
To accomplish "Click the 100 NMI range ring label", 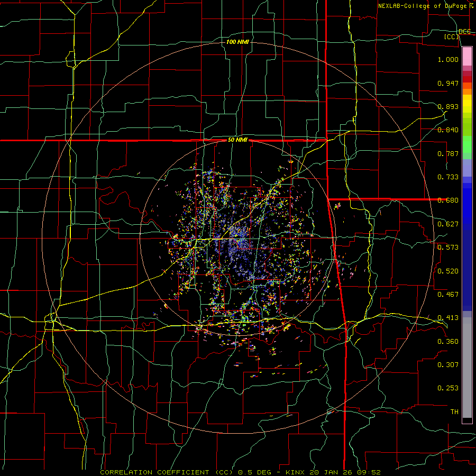I will (x=237, y=42).
